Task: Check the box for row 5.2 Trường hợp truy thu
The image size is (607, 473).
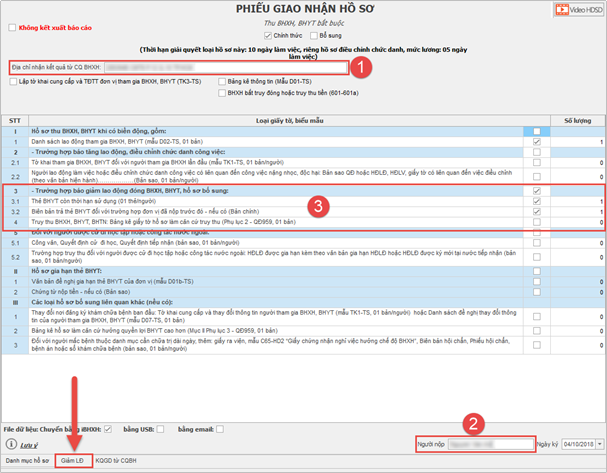Action: (x=537, y=257)
